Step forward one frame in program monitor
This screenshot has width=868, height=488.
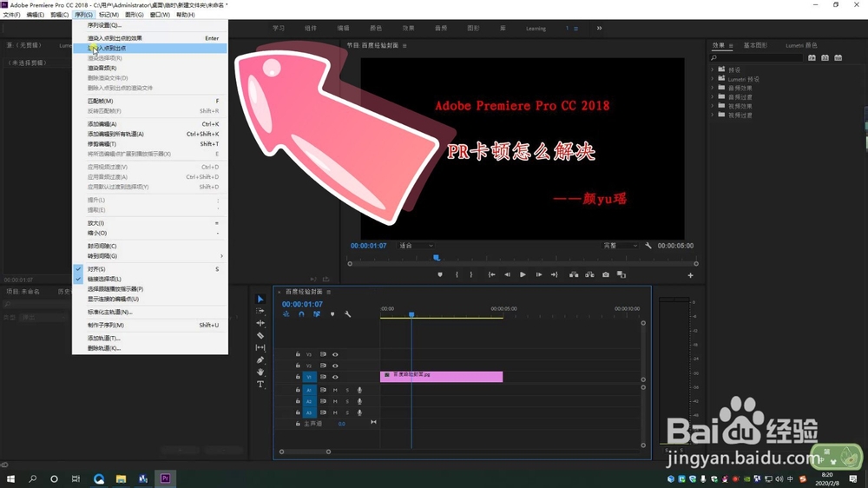[x=539, y=274]
